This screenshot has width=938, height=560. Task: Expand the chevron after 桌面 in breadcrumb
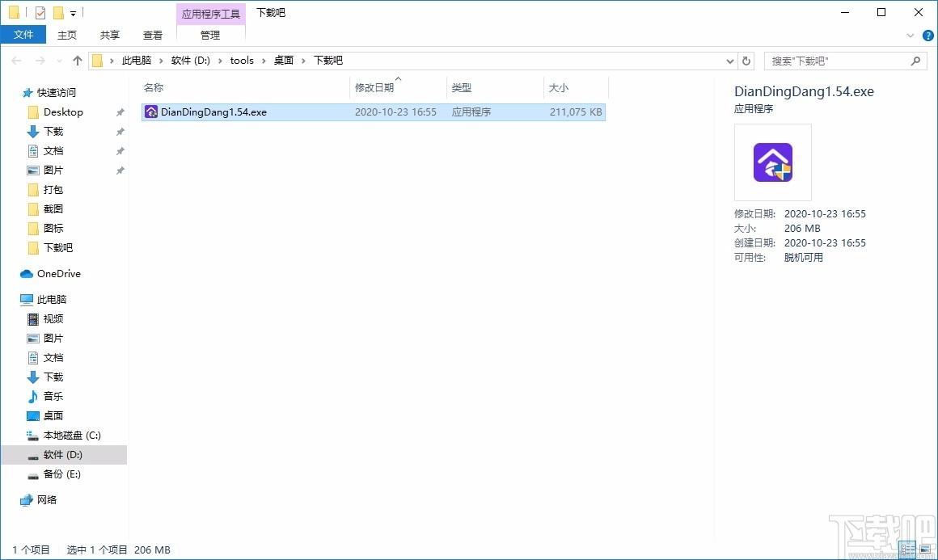coord(303,61)
